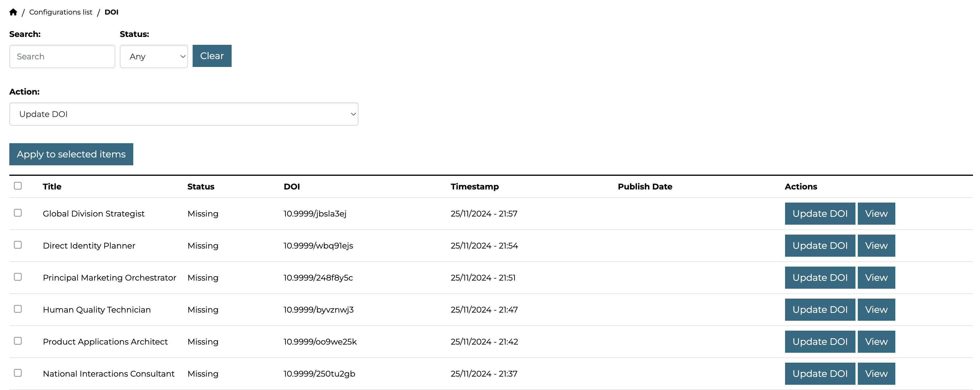Screen dimensions: 980x390
Task: Click DOI value 10.9999/250tu2gb
Action: click(x=319, y=373)
